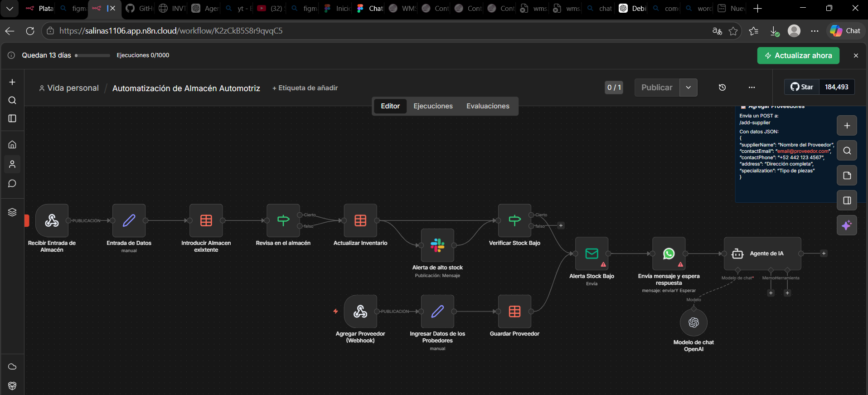Open the WhatsApp Envía mensaje node
This screenshot has width=868, height=395.
point(669,254)
